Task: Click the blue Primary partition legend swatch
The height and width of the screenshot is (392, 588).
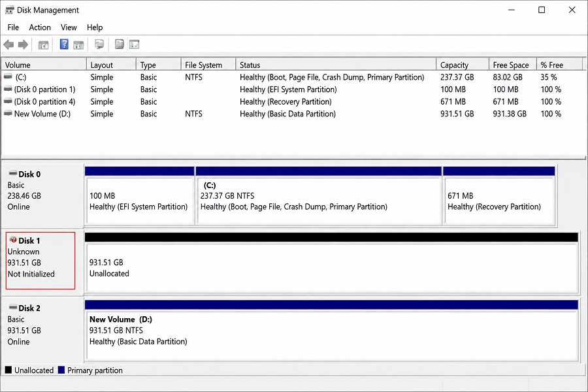Action: tap(61, 370)
